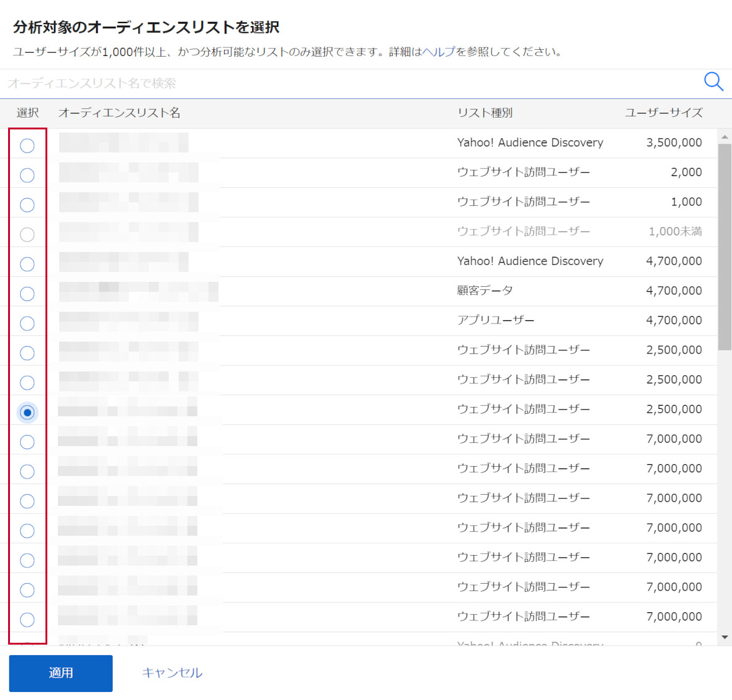Click the scrollbar up arrow
Screen dimensions: 732x700
pos(725,137)
